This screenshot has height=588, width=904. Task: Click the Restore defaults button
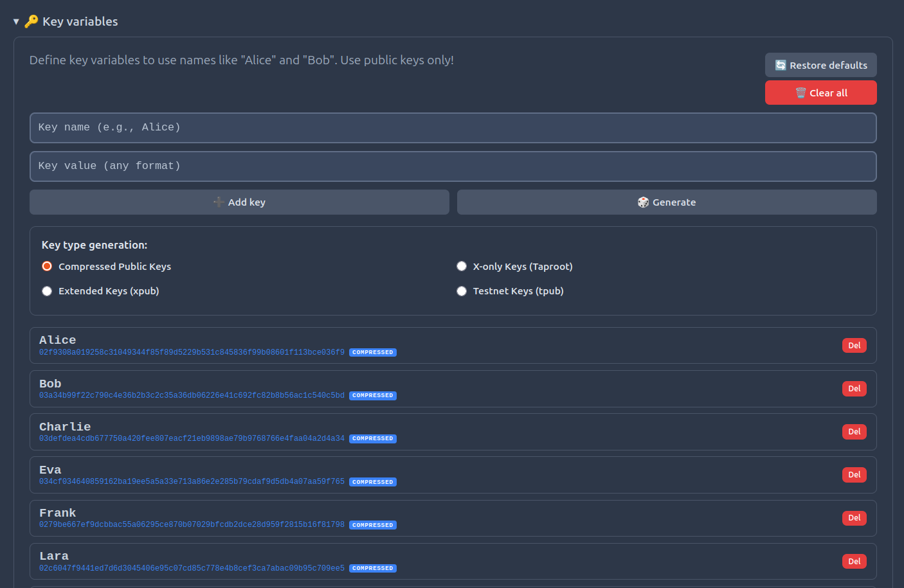(820, 65)
